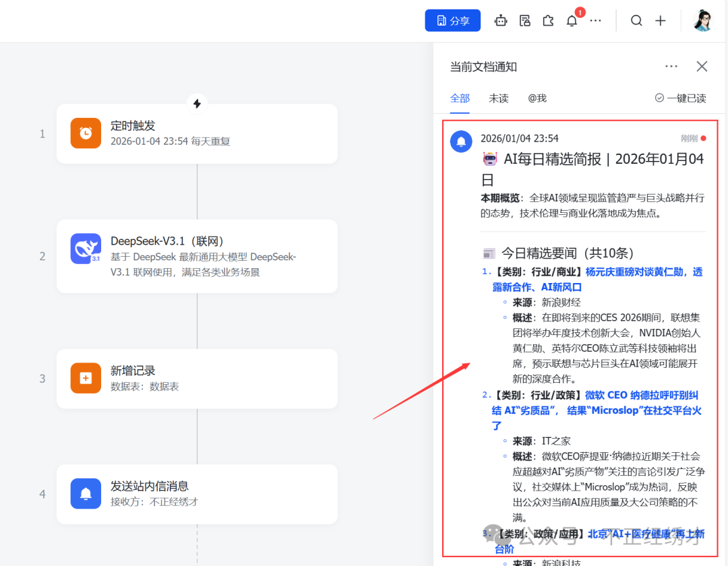Click the lightning trigger icon above step 1
The width and height of the screenshot is (728, 566).
point(197,104)
